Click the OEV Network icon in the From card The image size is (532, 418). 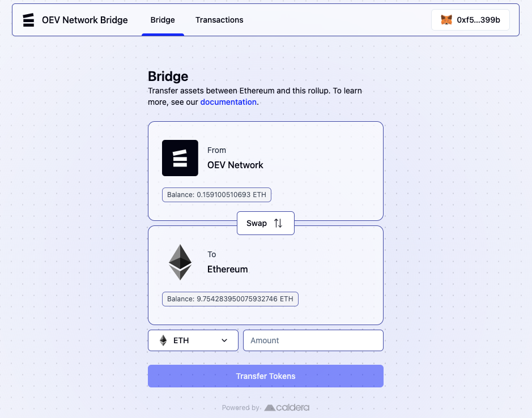point(180,158)
